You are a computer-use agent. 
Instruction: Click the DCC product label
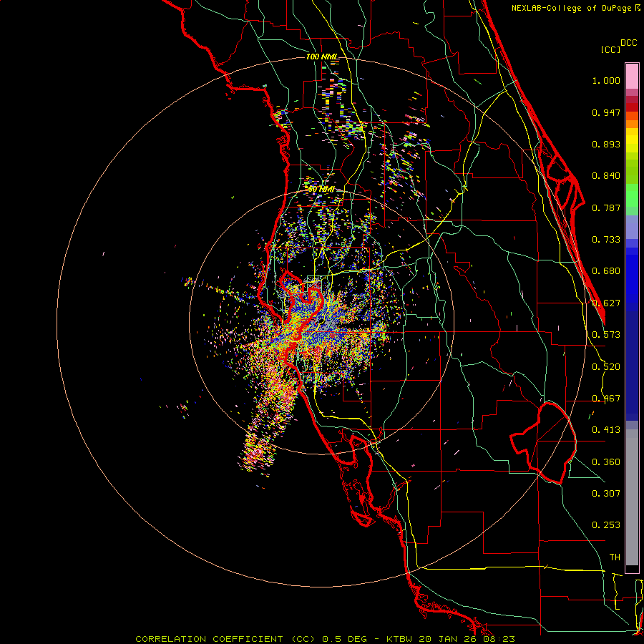click(x=628, y=43)
